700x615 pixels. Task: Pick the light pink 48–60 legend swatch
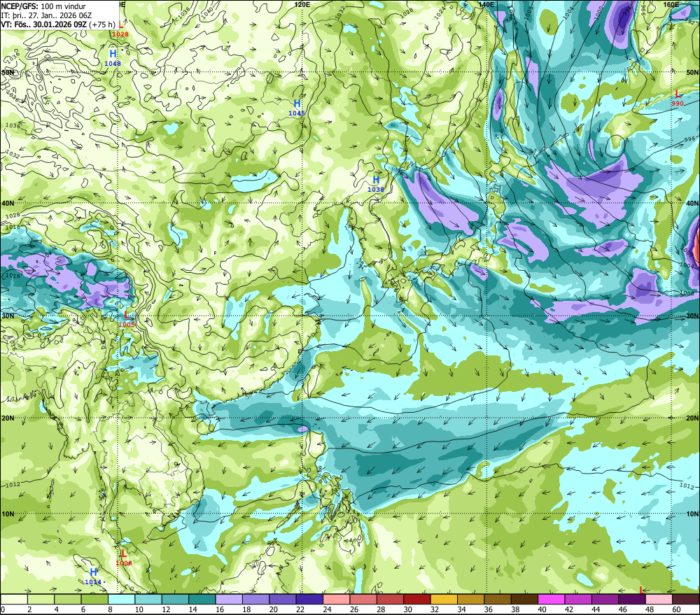pos(659,599)
